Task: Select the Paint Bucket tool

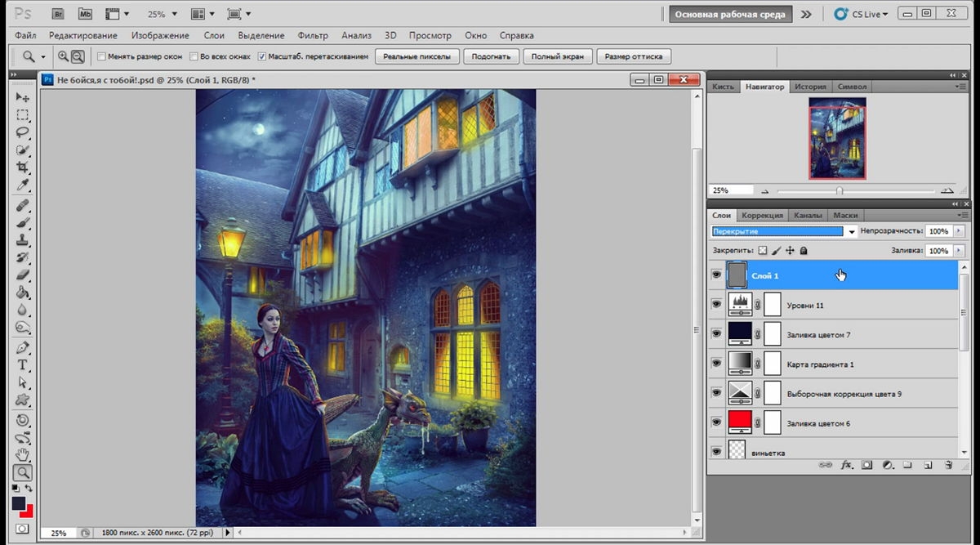Action: (x=23, y=293)
